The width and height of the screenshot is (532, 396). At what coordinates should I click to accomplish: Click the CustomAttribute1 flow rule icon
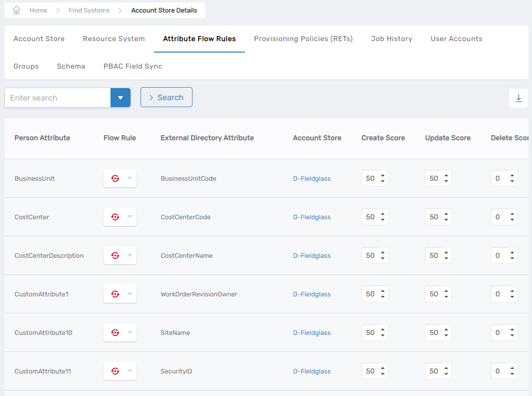pyautogui.click(x=115, y=294)
